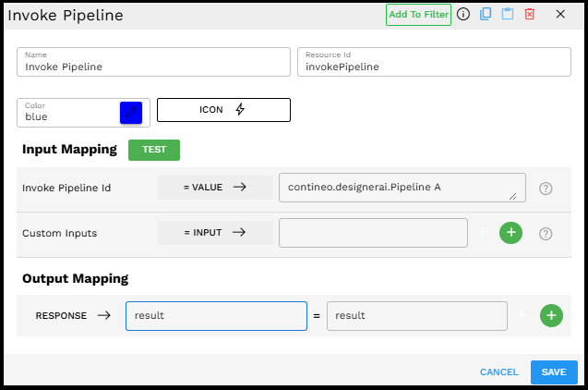The height and width of the screenshot is (390, 588).
Task: Close the Invoke Pipeline dialog
Action: click(560, 14)
